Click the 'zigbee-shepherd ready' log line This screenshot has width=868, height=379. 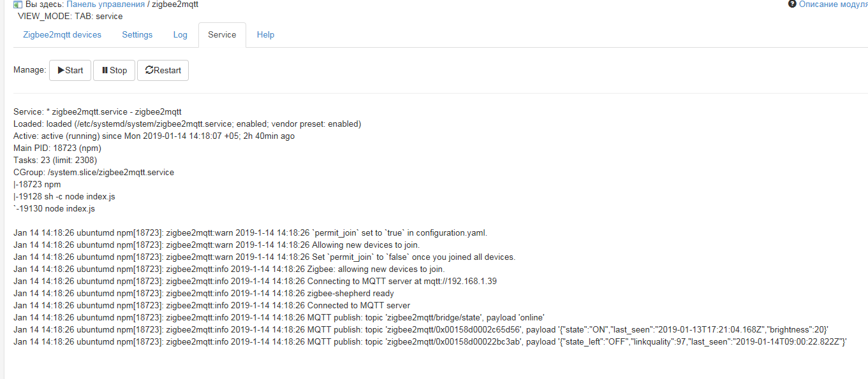[203, 293]
